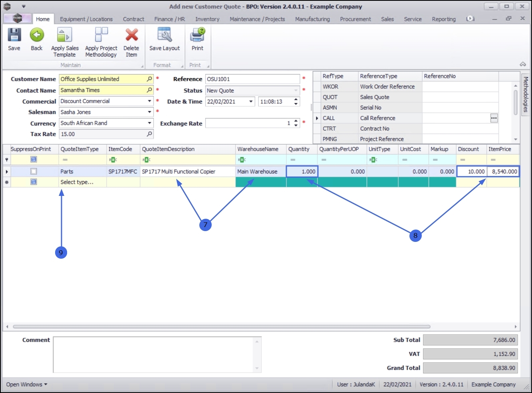Expand Format group dialog launcher
Viewport: 532px width, 393px height.
coord(182,66)
